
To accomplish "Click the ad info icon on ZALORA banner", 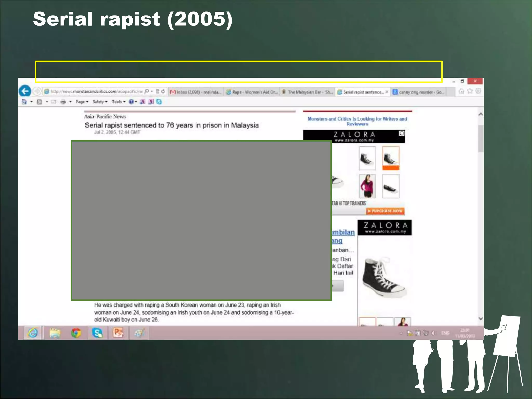I will tap(402, 134).
